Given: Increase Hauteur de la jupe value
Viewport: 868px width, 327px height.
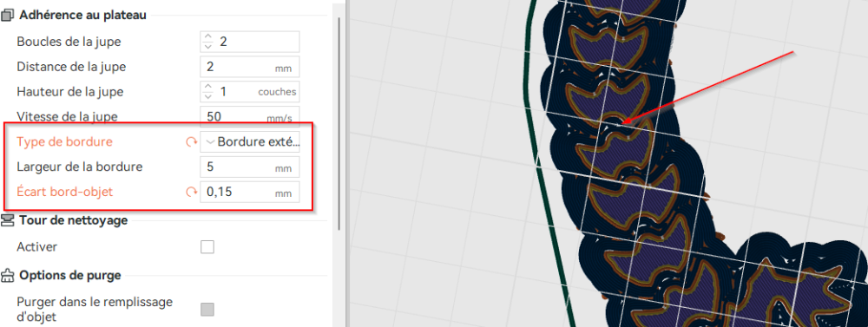Looking at the screenshot, I should click(207, 87).
